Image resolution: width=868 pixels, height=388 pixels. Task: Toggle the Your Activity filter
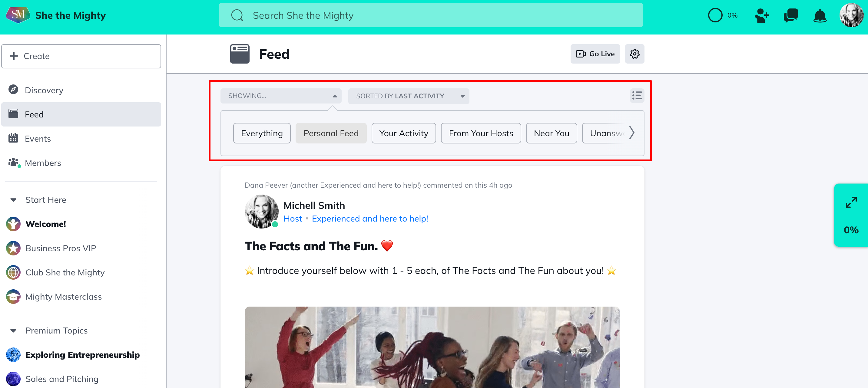click(x=403, y=133)
